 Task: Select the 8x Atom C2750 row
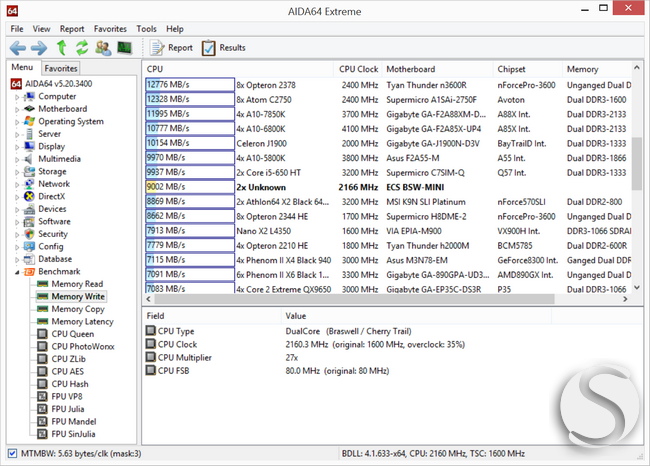pyautogui.click(x=388, y=100)
